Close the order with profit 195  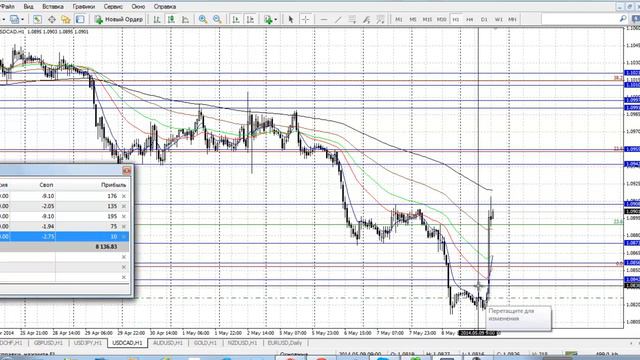pyautogui.click(x=124, y=216)
